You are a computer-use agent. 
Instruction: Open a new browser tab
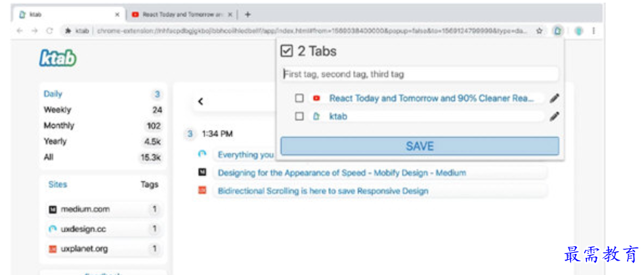pyautogui.click(x=247, y=14)
